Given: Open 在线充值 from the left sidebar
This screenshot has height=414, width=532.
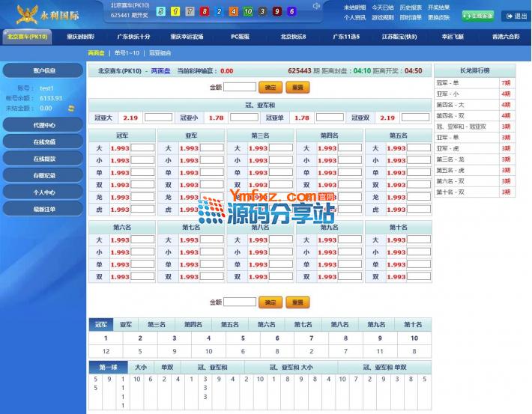Looking at the screenshot, I should click(x=44, y=141).
